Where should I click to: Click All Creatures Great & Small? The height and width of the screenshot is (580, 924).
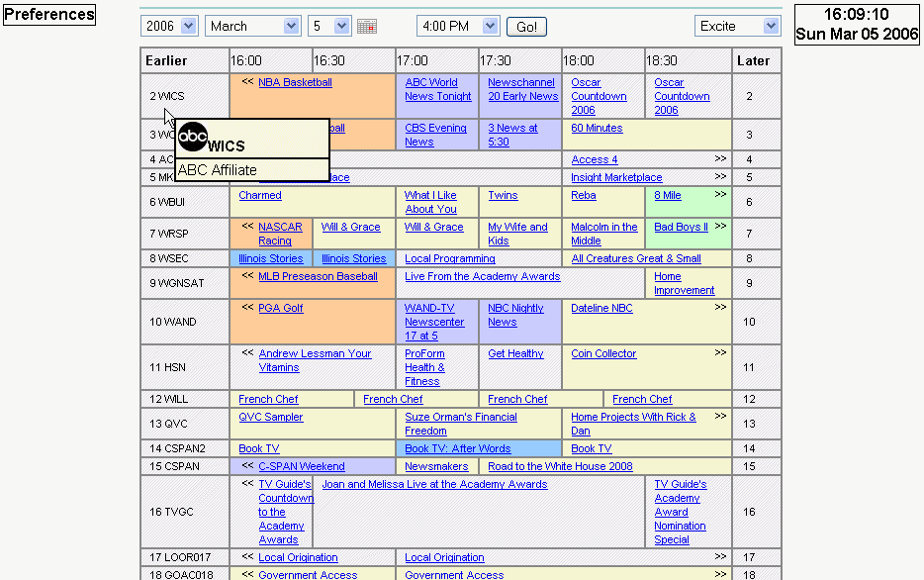(x=636, y=258)
